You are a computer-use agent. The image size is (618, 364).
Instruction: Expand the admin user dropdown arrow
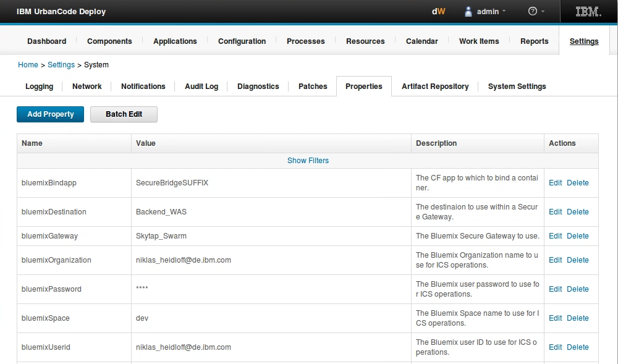tap(504, 11)
